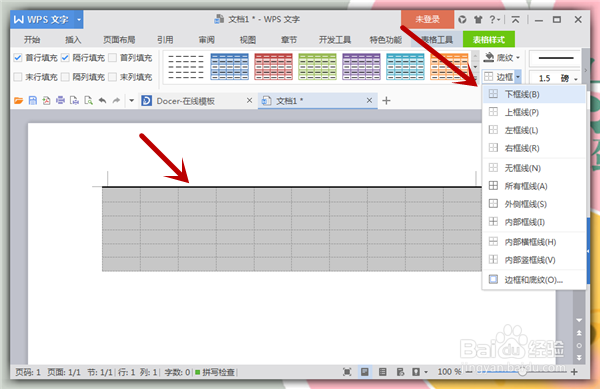This screenshot has height=389, width=600.
Task: Close the Docer-在线模板 tab
Action: (249, 100)
